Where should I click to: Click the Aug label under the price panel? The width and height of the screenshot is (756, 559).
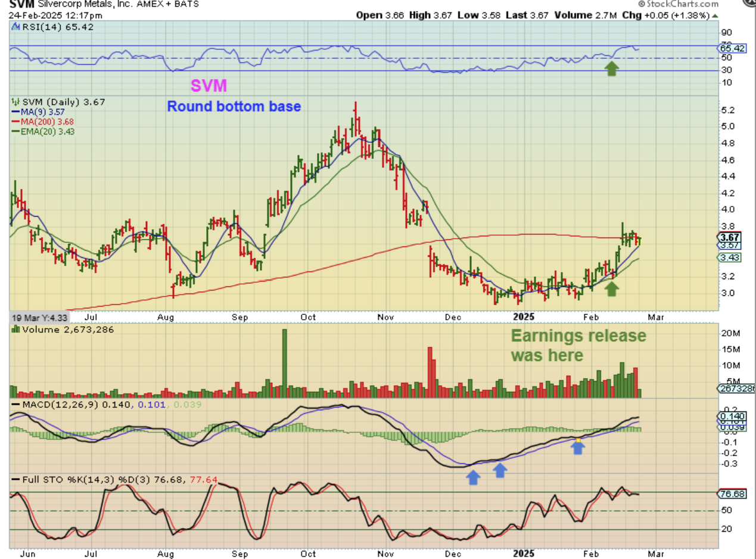(166, 318)
